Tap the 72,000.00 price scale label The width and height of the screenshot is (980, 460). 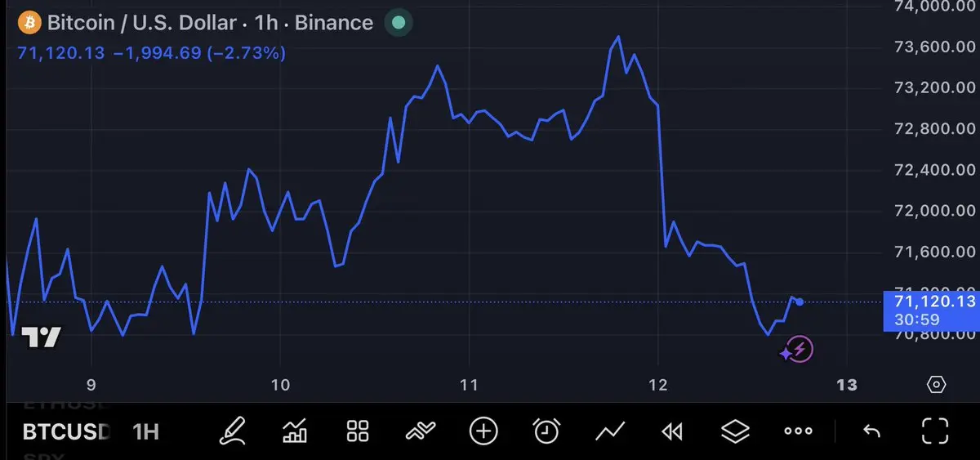tap(937, 211)
